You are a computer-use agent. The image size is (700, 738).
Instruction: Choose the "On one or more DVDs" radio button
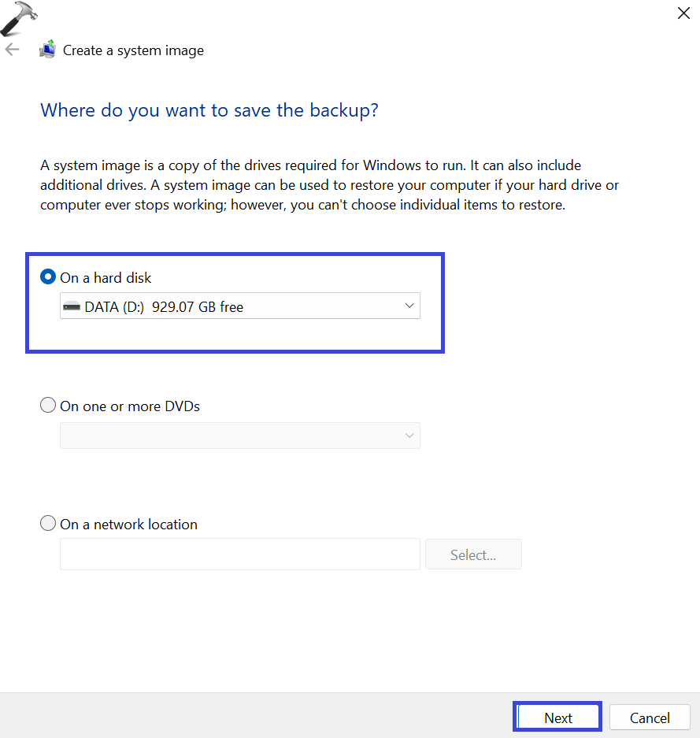(x=48, y=406)
